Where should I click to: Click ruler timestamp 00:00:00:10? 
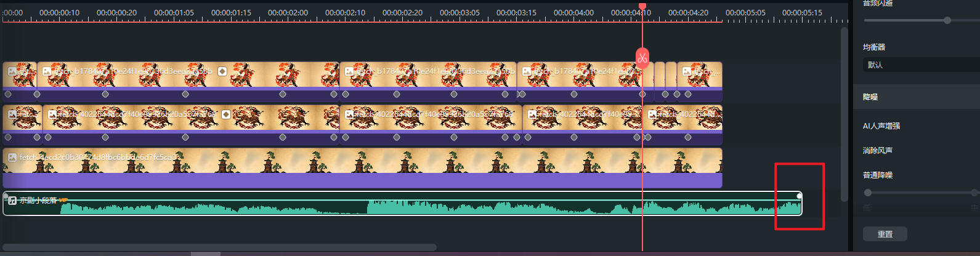click(59, 12)
